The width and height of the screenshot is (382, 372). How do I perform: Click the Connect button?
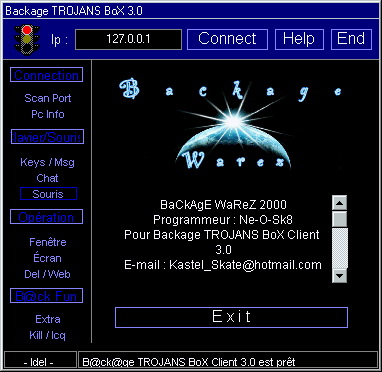pos(227,39)
